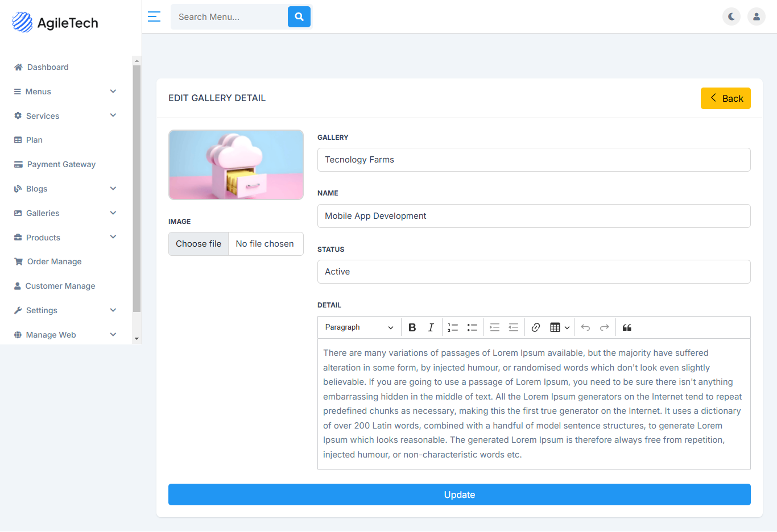The height and width of the screenshot is (532, 777).
Task: Click the Menus list icon
Action: (x=18, y=92)
